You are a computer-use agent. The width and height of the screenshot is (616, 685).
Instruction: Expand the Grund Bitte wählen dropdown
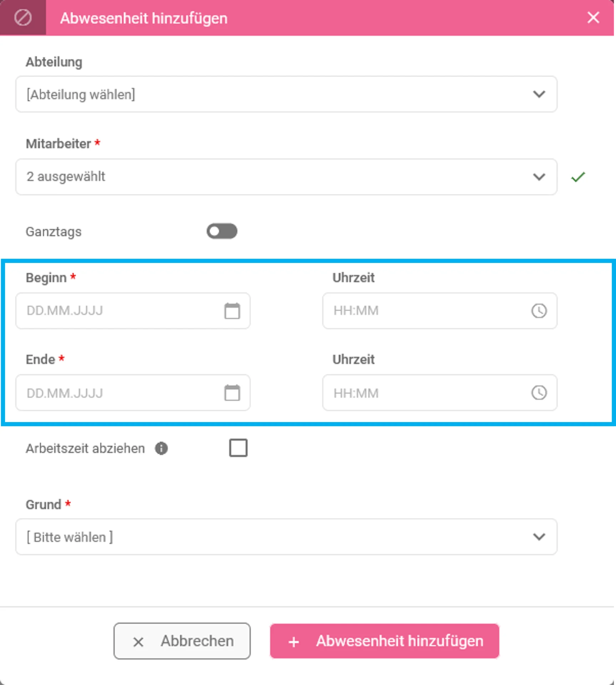[286, 537]
